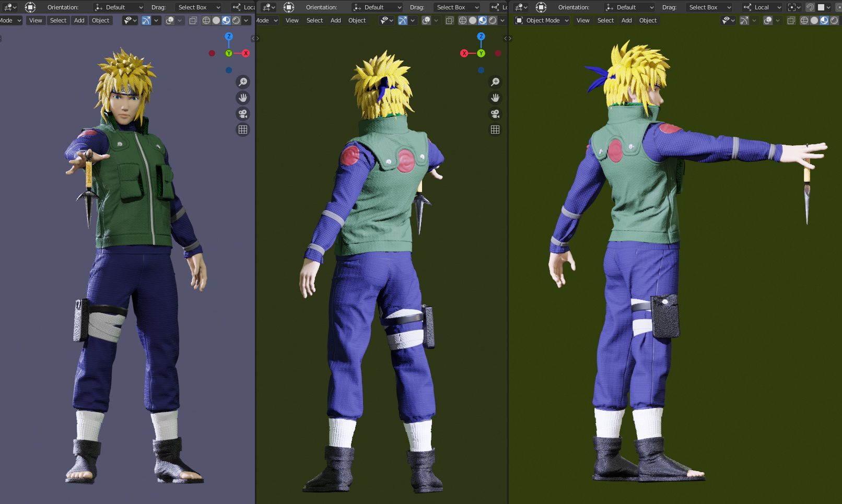Open Object menu in middle viewport
The height and width of the screenshot is (504, 842).
(x=357, y=20)
